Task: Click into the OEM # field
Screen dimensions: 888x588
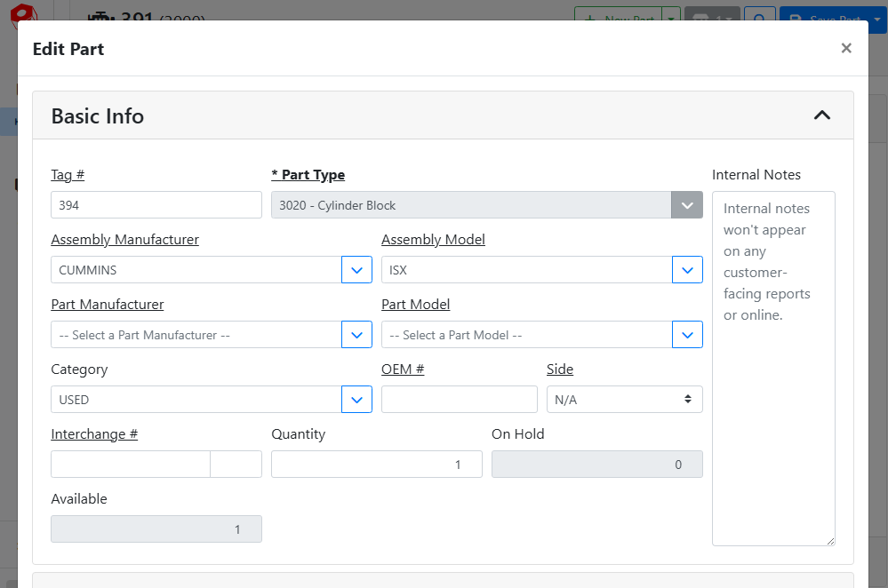Action: (x=459, y=400)
